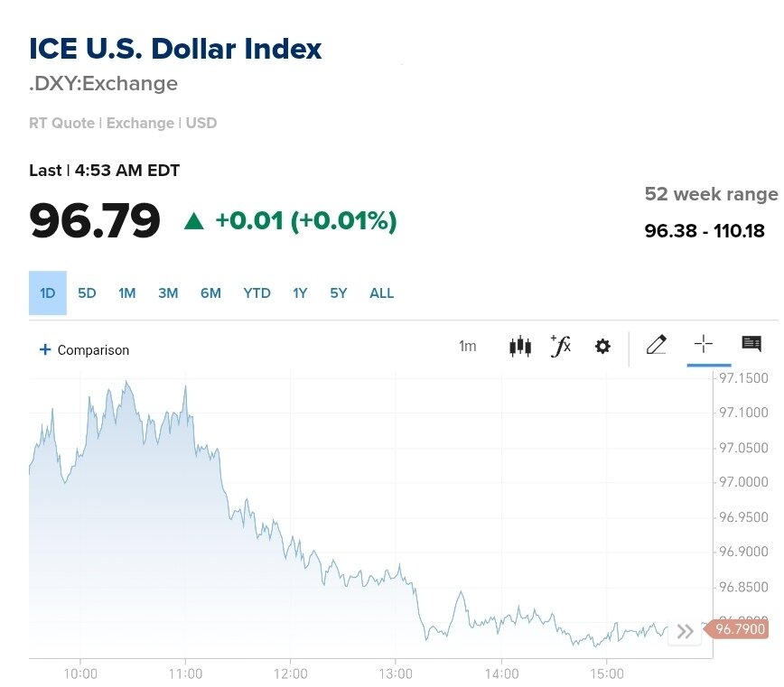Switch to the 5D range tab
Viewport: 784px width, 687px height.
click(87, 292)
